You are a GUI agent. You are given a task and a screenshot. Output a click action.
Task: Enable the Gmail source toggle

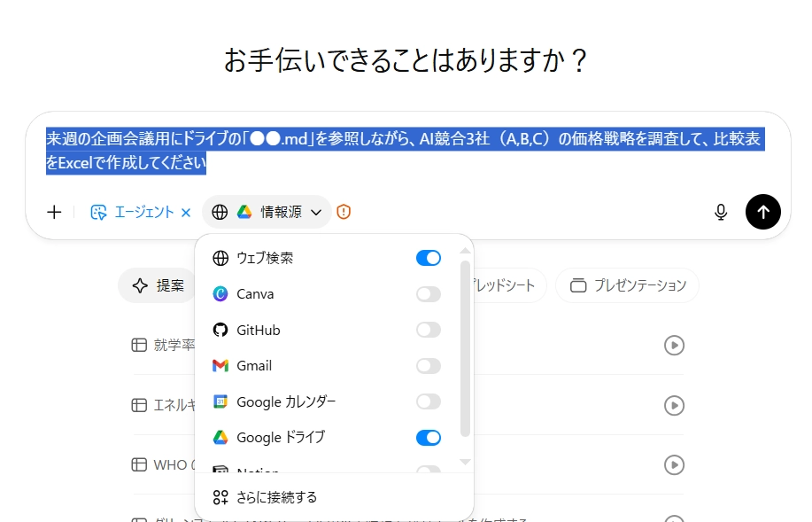[429, 366]
